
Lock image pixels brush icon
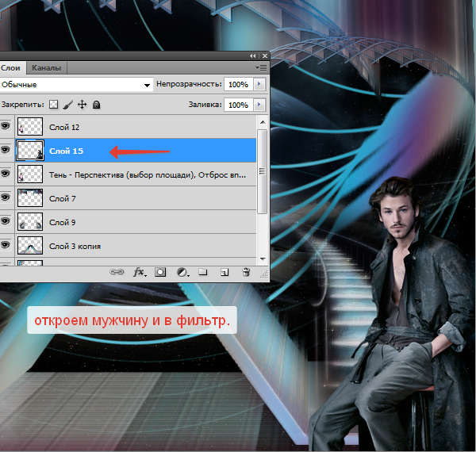(68, 105)
